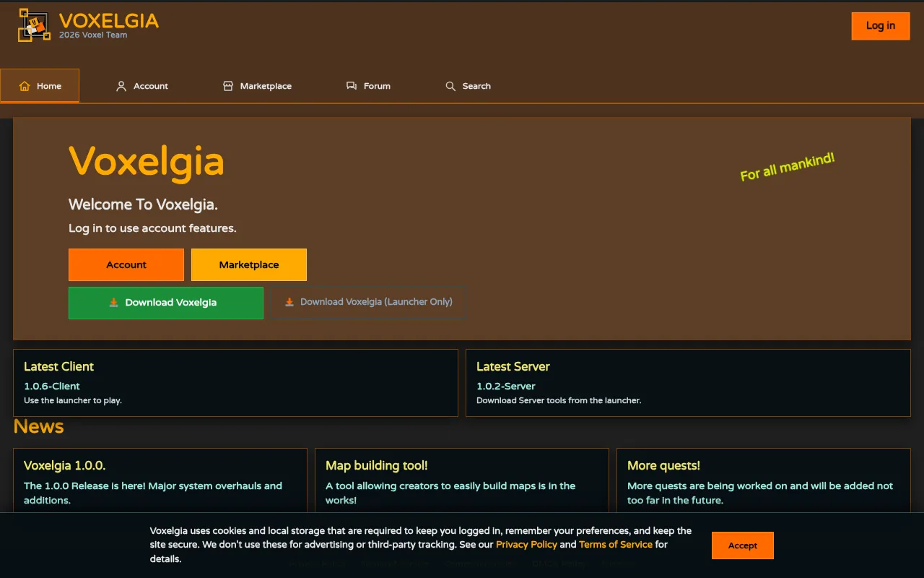The height and width of the screenshot is (578, 924).
Task: Click the magnifying glass icon in the navigation bar
Action: tap(450, 86)
